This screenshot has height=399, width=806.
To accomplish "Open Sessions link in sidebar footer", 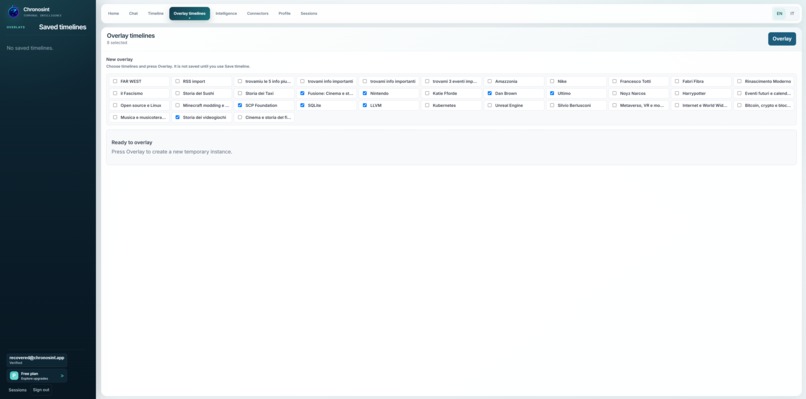I will click(17, 390).
